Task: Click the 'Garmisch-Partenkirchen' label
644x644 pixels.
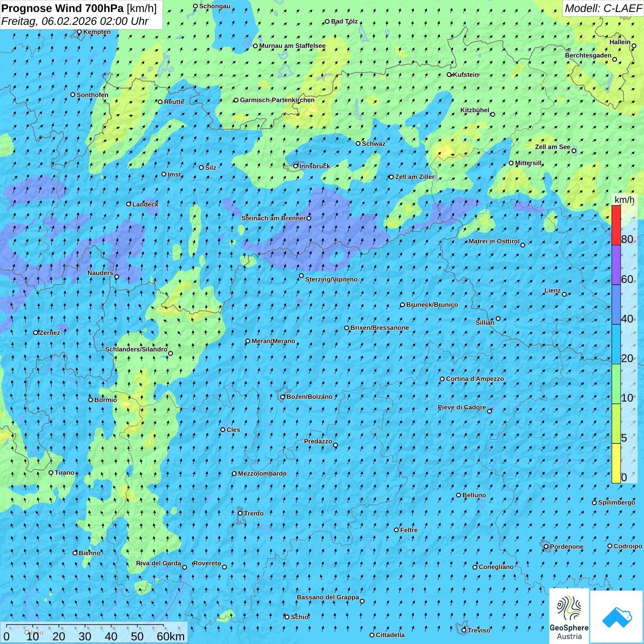Action: coord(277,100)
